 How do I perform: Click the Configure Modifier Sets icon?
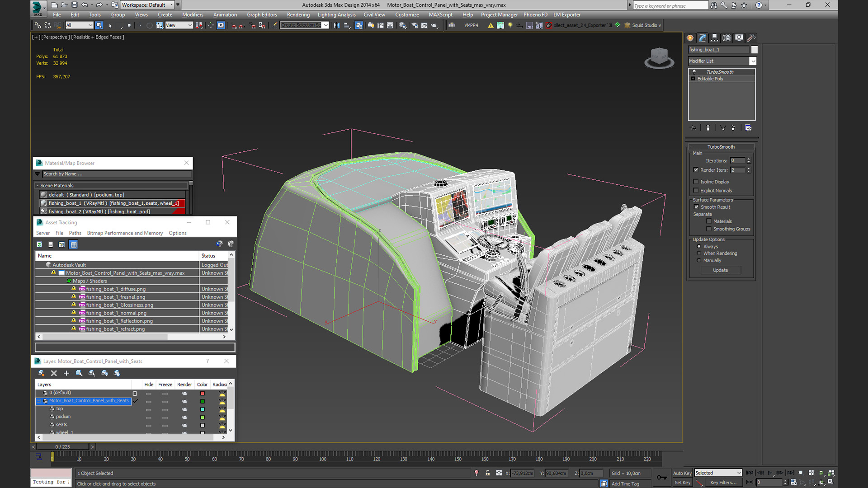point(748,128)
